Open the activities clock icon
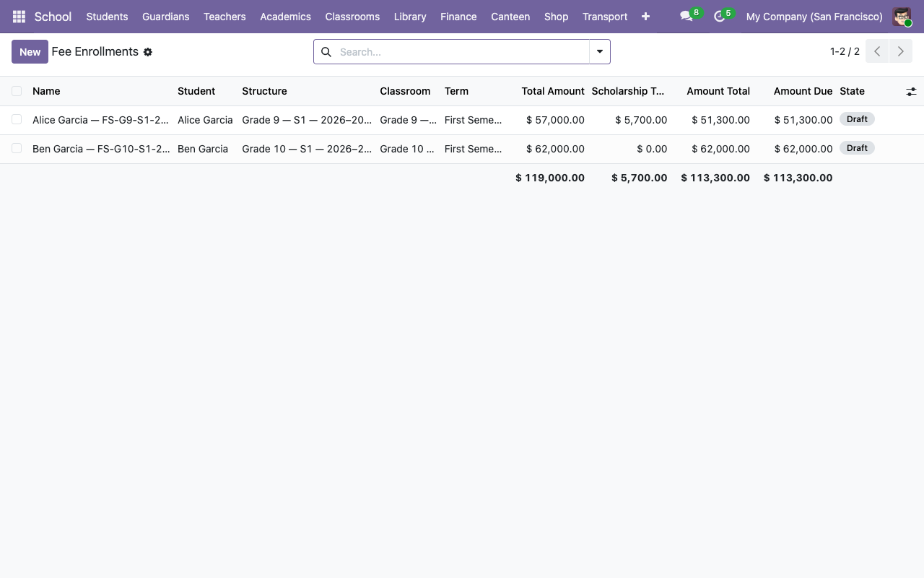Screen dimensions: 924x578 (720, 16)
